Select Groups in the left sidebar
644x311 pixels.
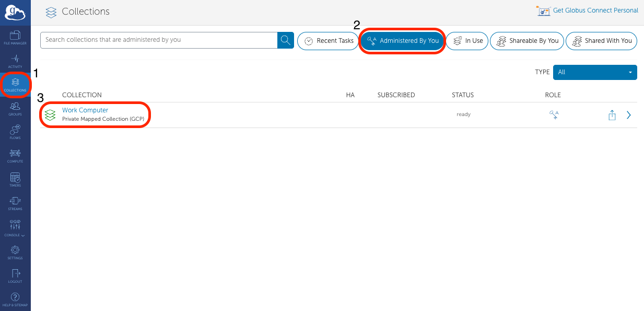tap(15, 109)
